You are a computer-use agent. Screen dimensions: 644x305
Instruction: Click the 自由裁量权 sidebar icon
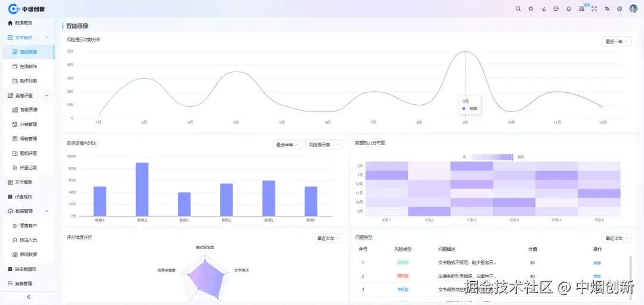[x=10, y=269]
